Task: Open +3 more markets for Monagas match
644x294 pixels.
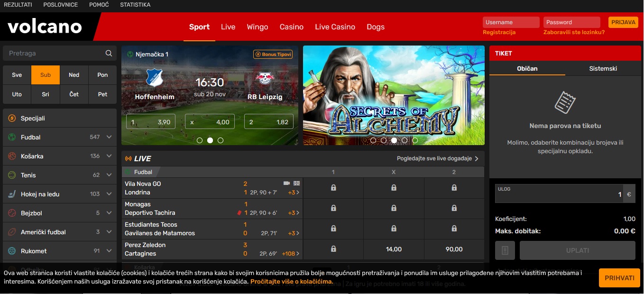Action: coord(294,213)
